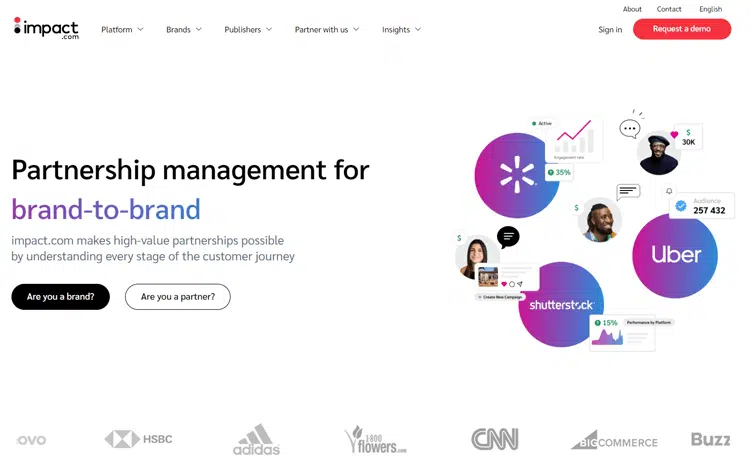Expand the Platform dropdown menu
The image size is (750, 458).
pyautogui.click(x=122, y=30)
